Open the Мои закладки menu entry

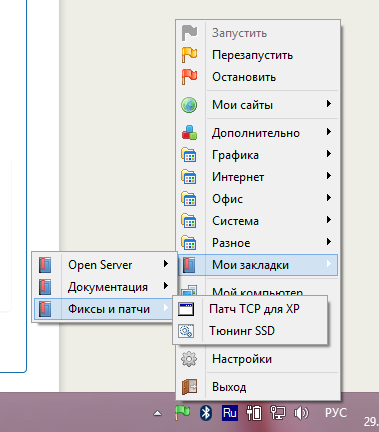258,265
